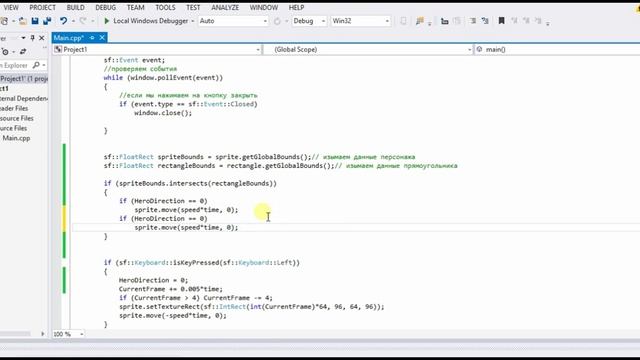Click the last greyed bookmark-group icon
640x360 pixels.
click(x=538, y=21)
